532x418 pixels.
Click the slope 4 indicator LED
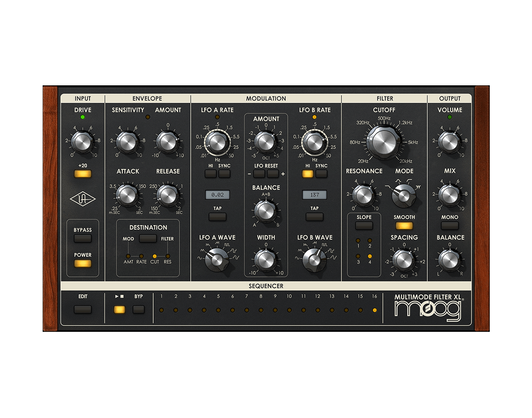point(370,256)
